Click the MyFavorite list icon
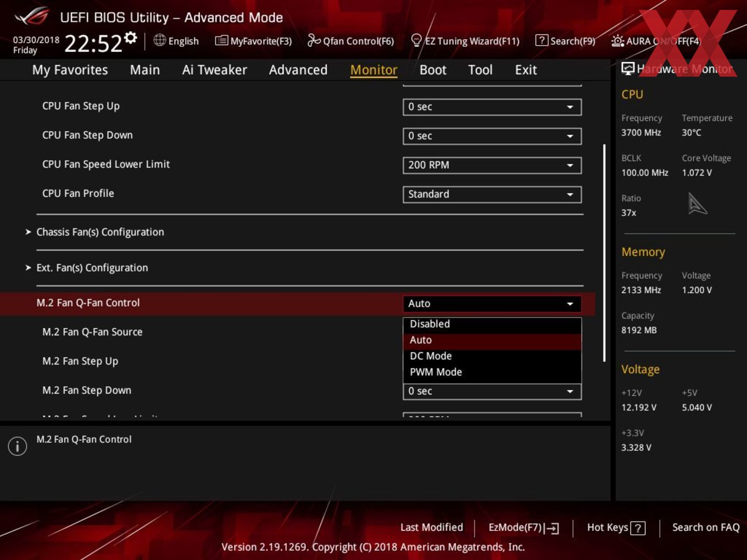 221,41
